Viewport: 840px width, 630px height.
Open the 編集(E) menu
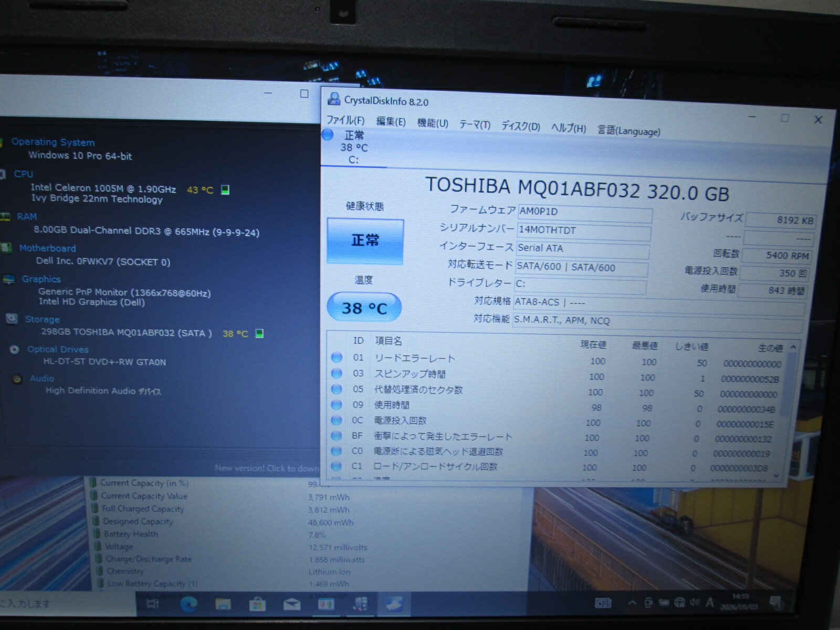point(391,121)
